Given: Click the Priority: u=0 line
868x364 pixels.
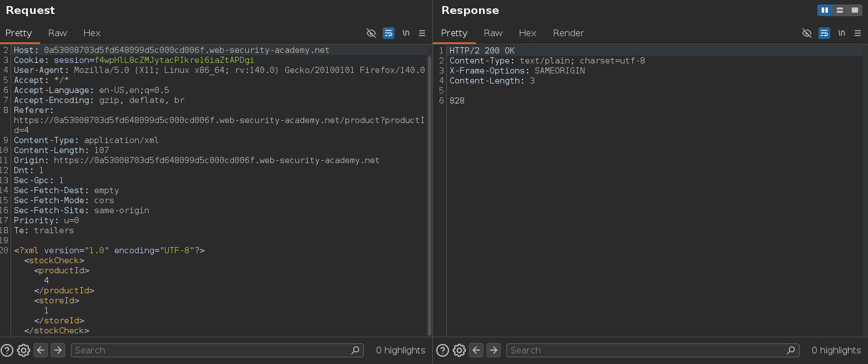Looking at the screenshot, I should tap(46, 220).
